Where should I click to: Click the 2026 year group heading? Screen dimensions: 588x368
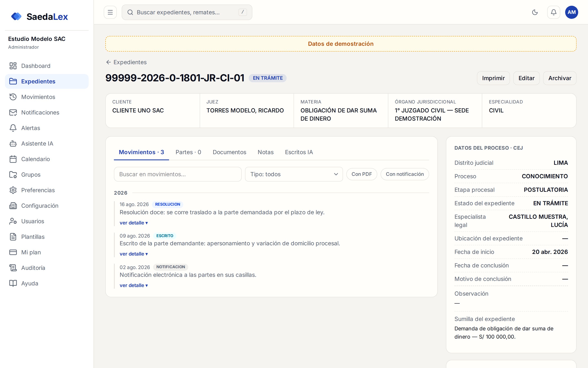[120, 193]
